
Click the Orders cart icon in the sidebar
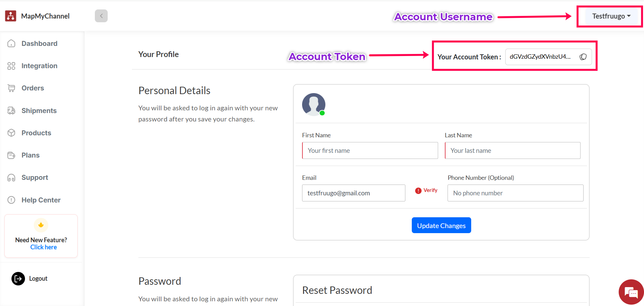[x=11, y=88]
